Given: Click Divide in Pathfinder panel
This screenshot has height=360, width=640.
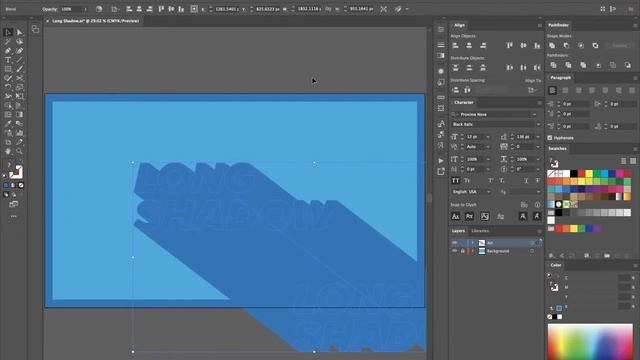Looking at the screenshot, I should pos(553,65).
